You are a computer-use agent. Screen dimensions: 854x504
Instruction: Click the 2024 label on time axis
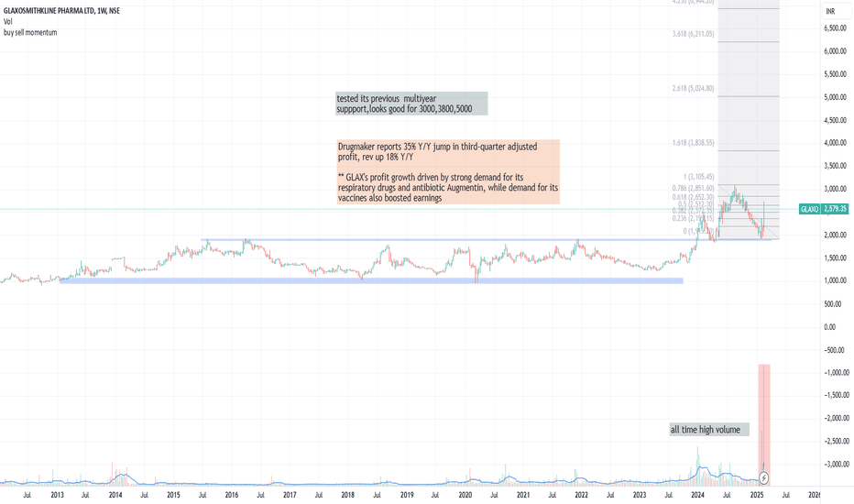[697, 495]
